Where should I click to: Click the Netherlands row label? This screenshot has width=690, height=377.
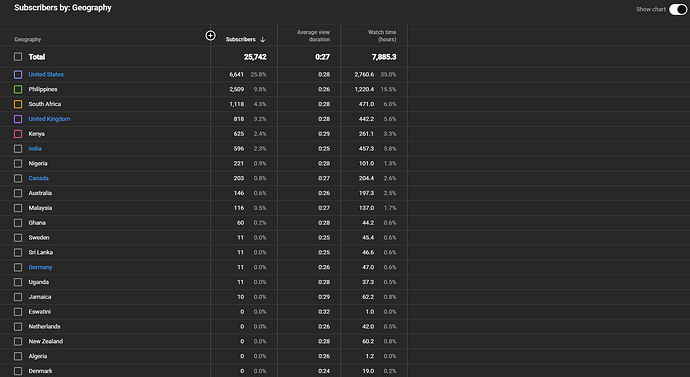[44, 326]
